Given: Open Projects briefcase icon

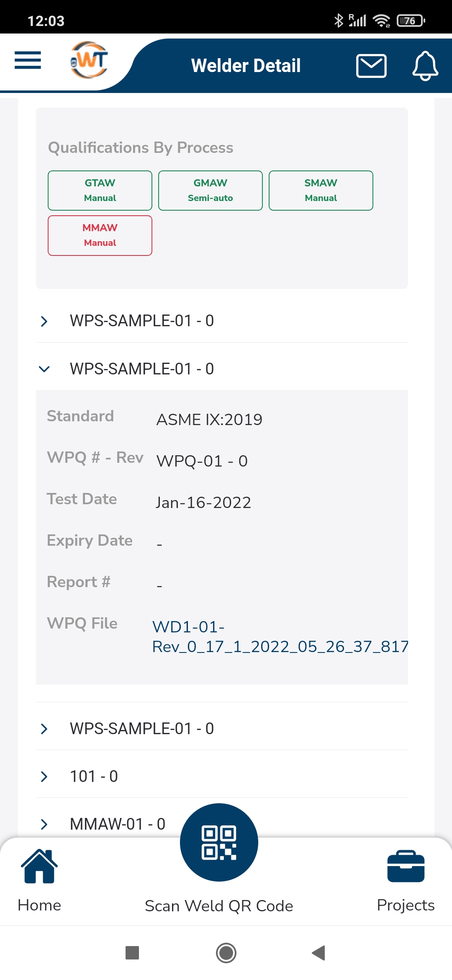Looking at the screenshot, I should click(x=406, y=867).
